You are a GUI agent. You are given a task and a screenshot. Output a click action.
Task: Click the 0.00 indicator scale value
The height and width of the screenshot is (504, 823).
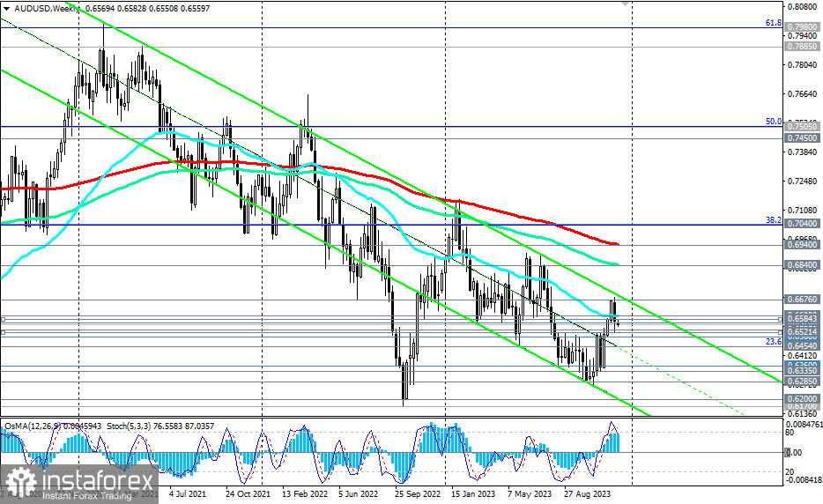(x=794, y=452)
